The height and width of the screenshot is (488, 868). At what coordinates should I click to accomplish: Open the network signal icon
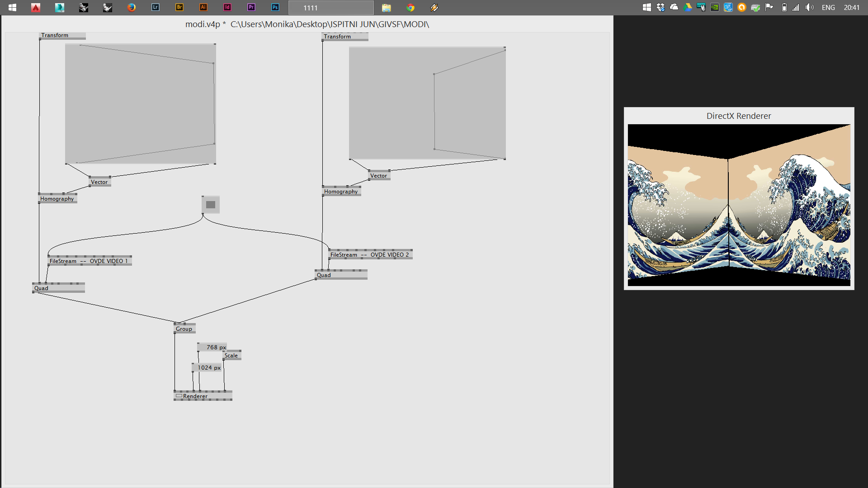(796, 7)
